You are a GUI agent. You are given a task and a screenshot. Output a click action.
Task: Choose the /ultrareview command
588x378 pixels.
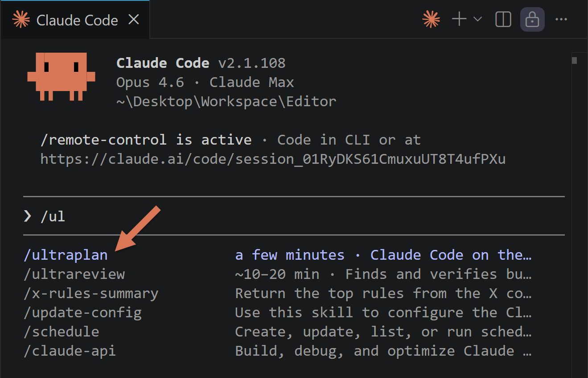click(x=74, y=274)
